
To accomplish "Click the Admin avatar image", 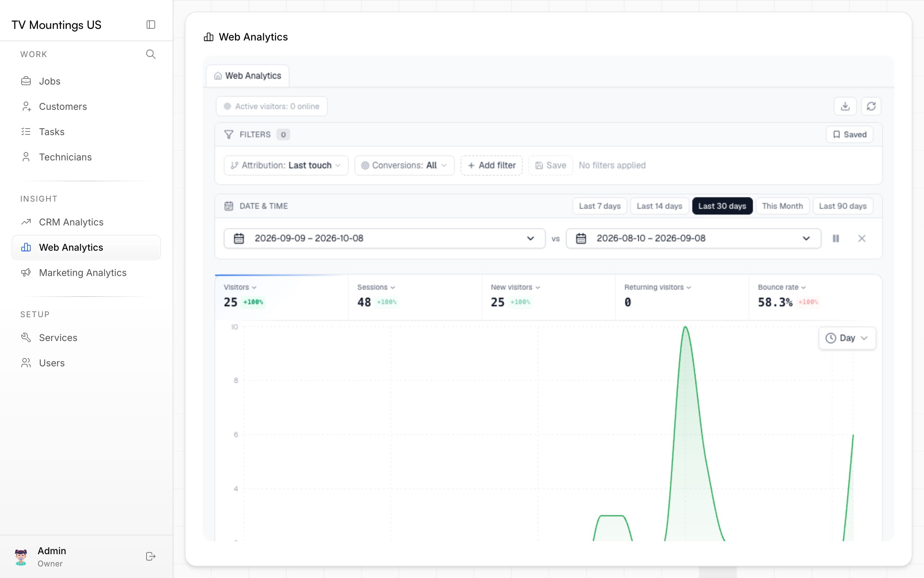I will click(x=21, y=557).
